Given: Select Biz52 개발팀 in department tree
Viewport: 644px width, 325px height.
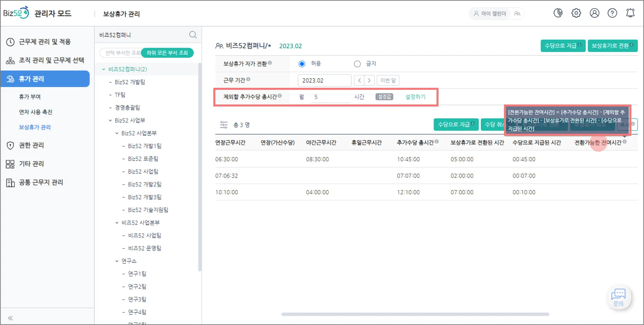Looking at the screenshot, I should pyautogui.click(x=130, y=82).
